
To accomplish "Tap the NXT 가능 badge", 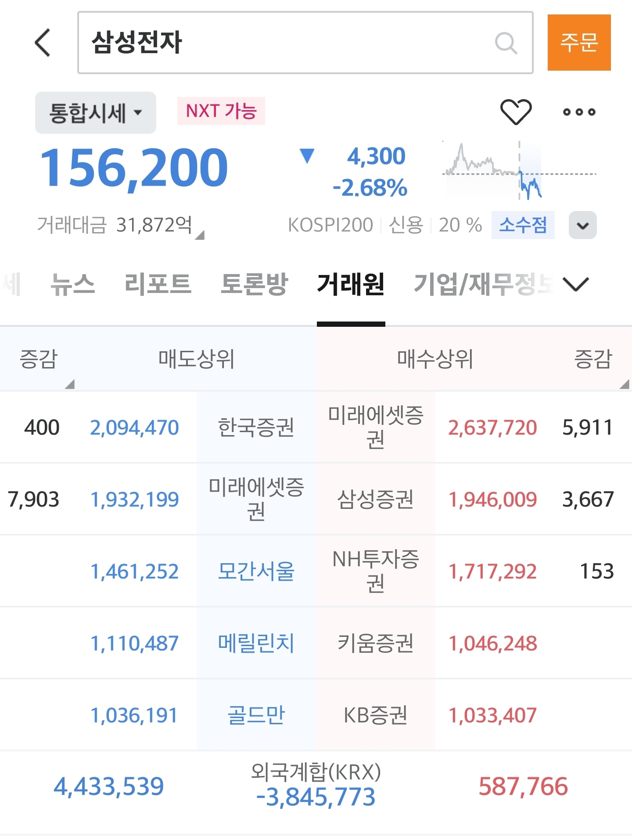I will (221, 111).
